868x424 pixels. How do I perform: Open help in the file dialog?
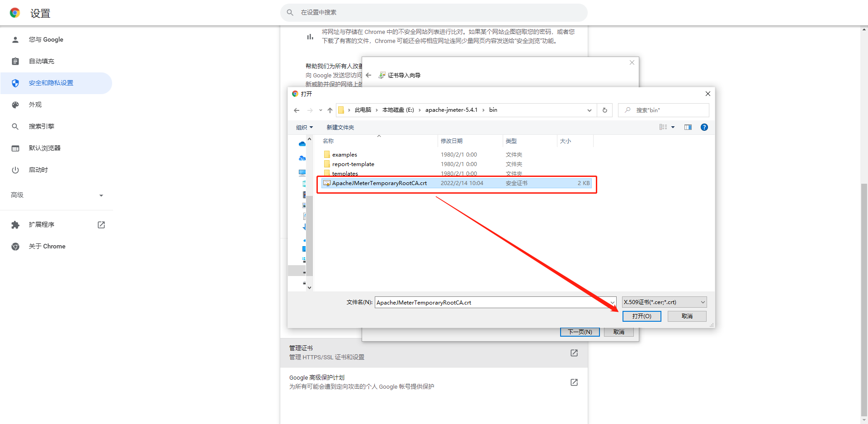point(704,128)
